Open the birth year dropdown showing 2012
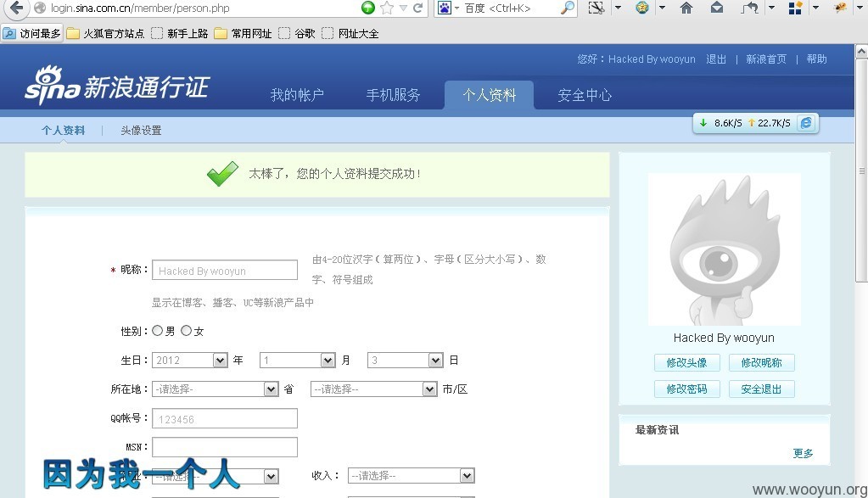 coord(190,361)
